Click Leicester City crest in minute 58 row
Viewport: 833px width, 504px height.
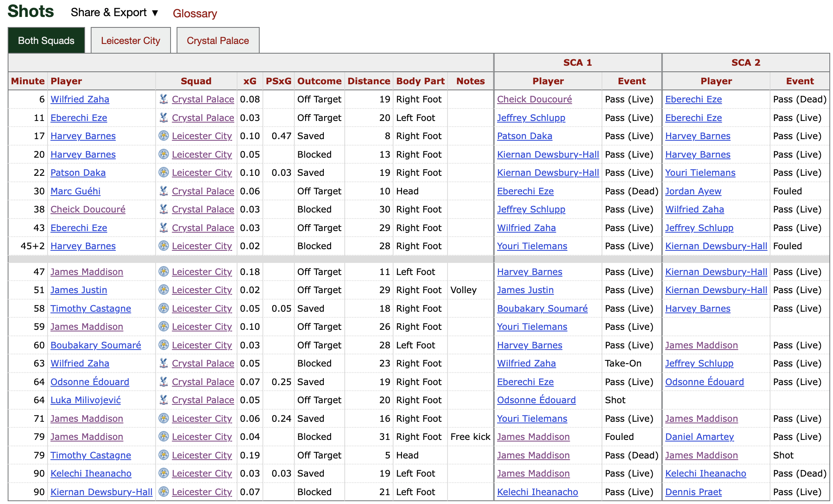click(x=164, y=308)
